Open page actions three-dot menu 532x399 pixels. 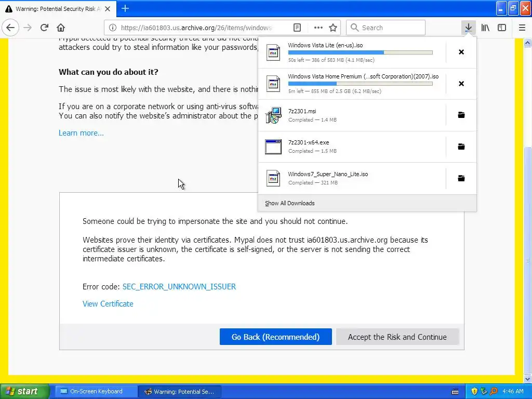318,28
